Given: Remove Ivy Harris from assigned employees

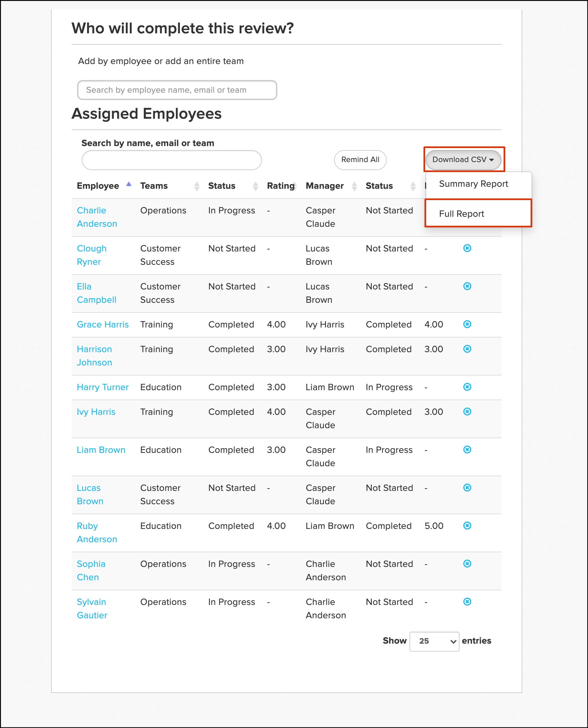Looking at the screenshot, I should point(467,411).
